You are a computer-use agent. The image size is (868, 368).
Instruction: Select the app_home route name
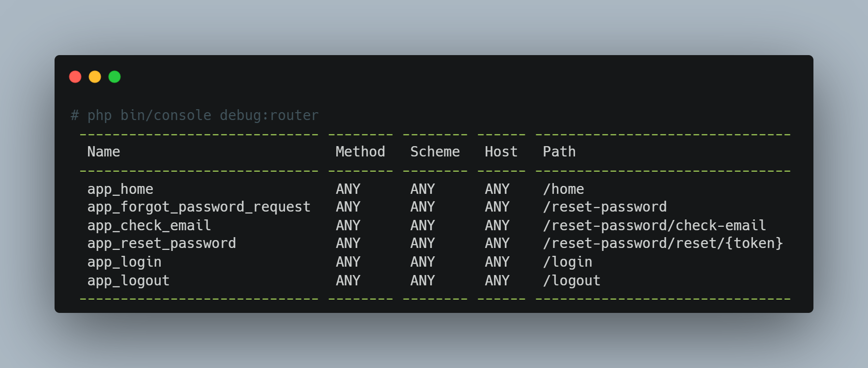(x=120, y=189)
